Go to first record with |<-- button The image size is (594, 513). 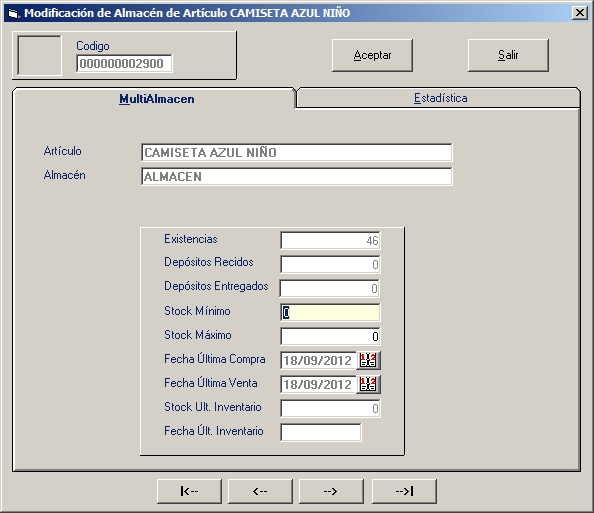(189, 491)
